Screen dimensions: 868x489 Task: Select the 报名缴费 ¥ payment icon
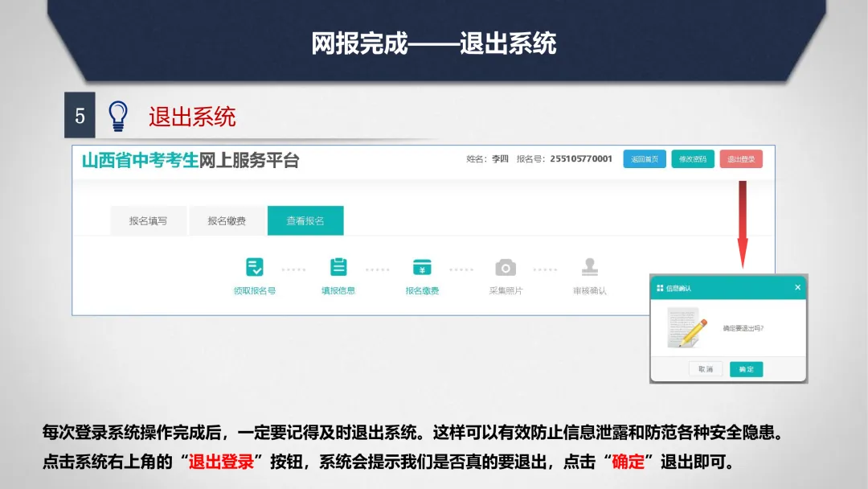(x=423, y=266)
